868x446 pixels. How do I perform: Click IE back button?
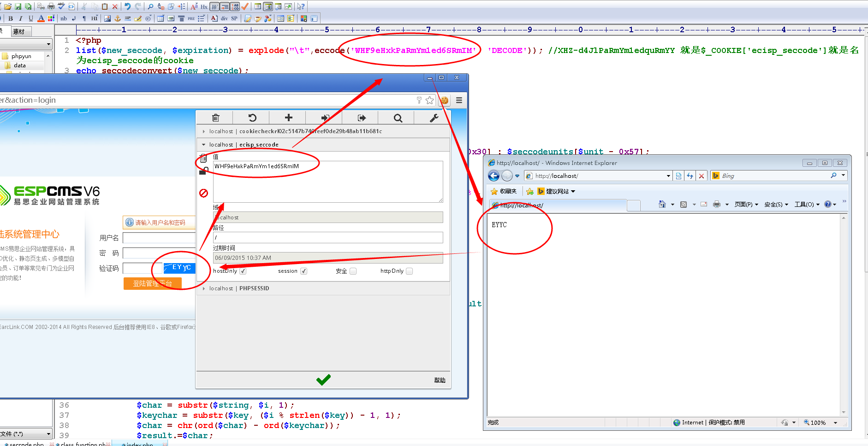pos(493,176)
